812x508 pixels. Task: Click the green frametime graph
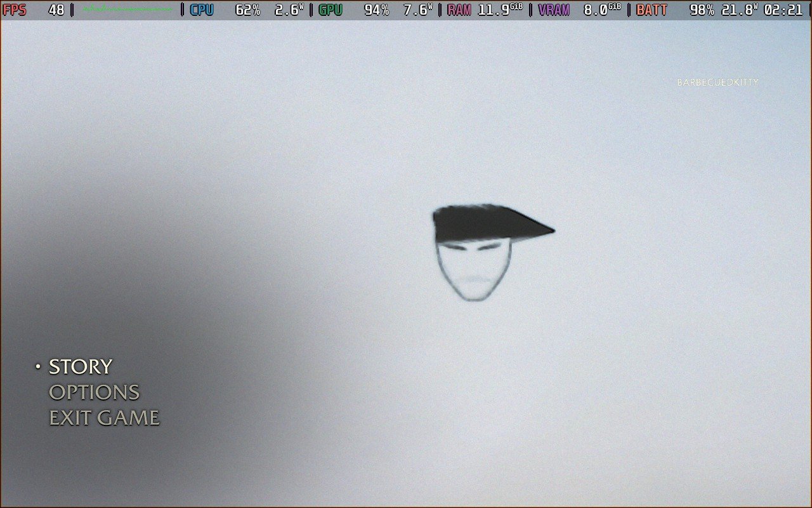(128, 10)
